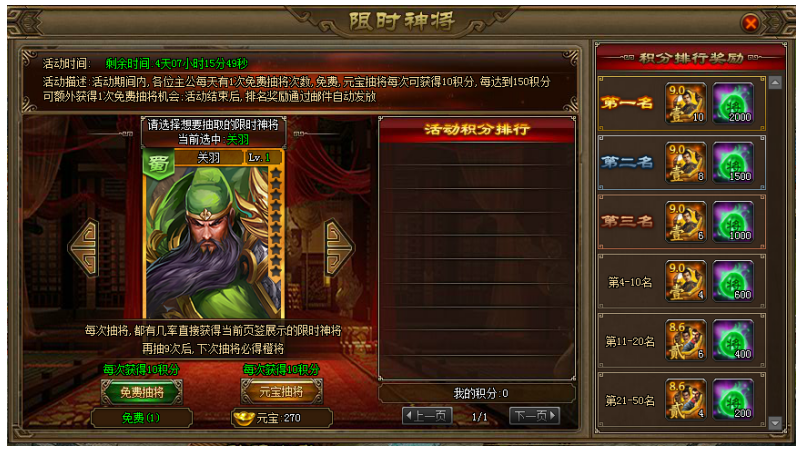The image size is (796, 467).
Task: Click the green 蜀 faction badge
Action: pos(158,163)
